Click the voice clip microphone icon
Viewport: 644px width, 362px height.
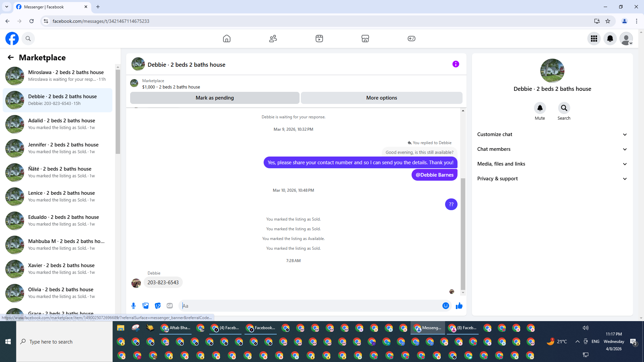click(x=133, y=306)
